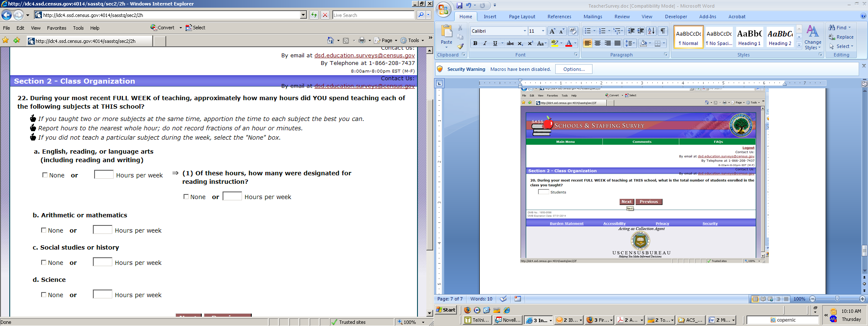Click the zoom slider in Word status bar
This screenshot has height=326, width=868.
tap(837, 299)
